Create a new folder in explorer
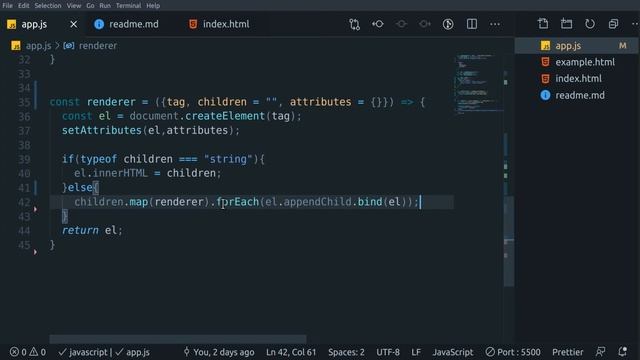This screenshot has width=640, height=360. 567,24
